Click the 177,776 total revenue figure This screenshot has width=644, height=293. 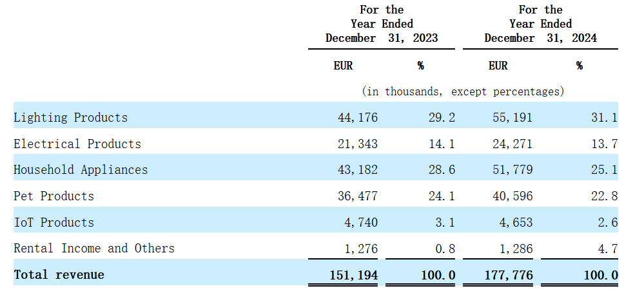[509, 275]
